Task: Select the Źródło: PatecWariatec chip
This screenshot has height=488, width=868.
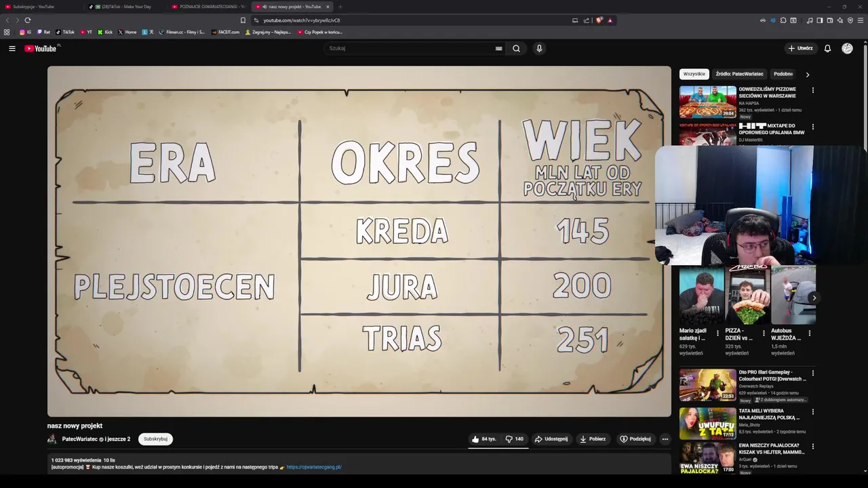Action: pyautogui.click(x=739, y=74)
